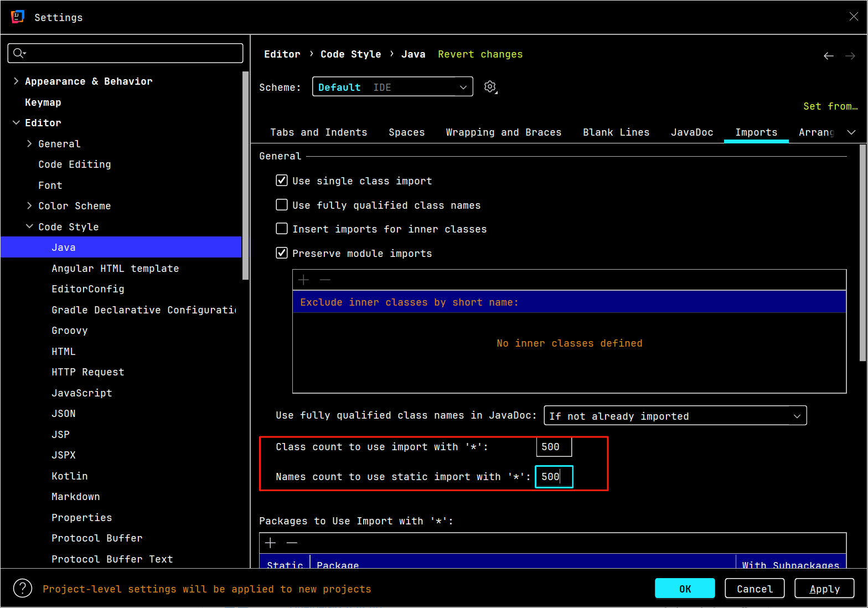Click the scheme settings gear icon
This screenshot has height=608, width=868.
coord(490,87)
